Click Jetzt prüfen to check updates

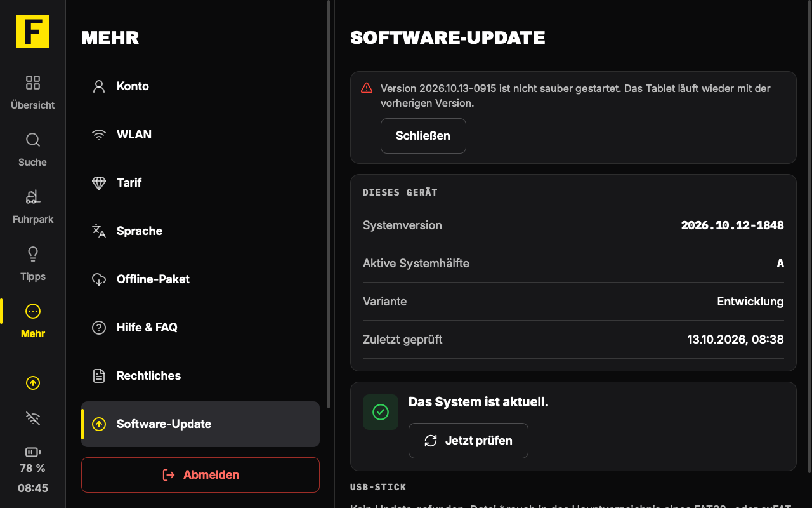468,441
